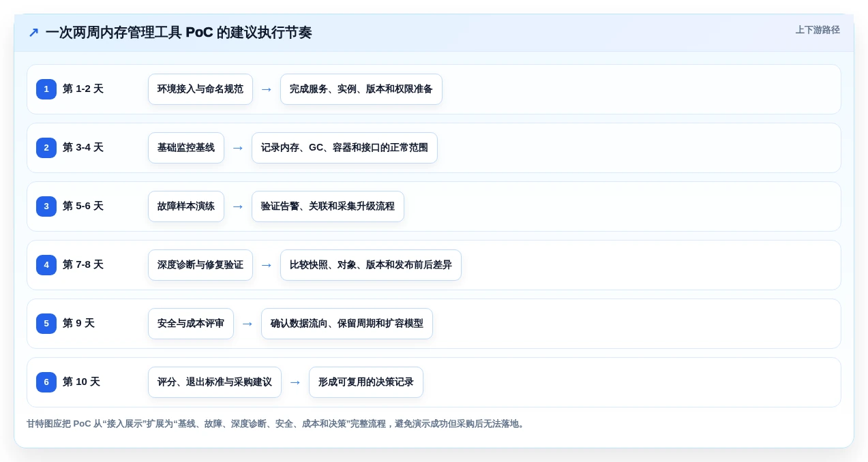Screen dimensions: 868x462
Task: Click the 第 9 天 label
Action: coord(78,324)
